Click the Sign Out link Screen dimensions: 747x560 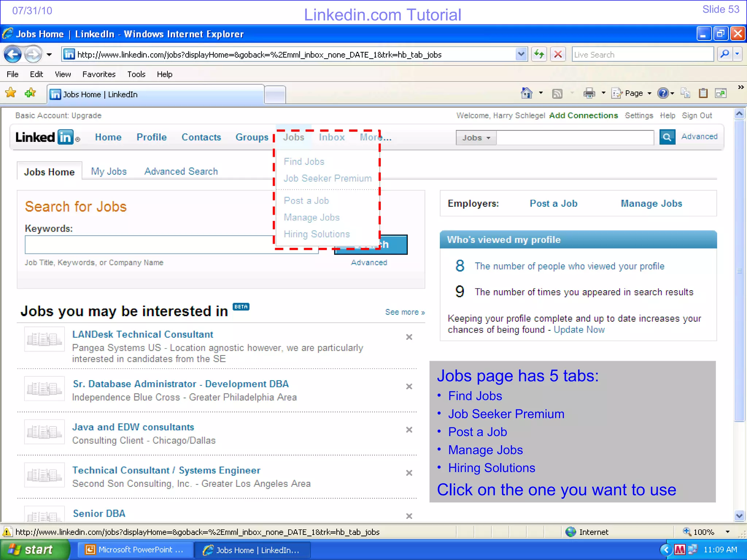click(x=697, y=116)
